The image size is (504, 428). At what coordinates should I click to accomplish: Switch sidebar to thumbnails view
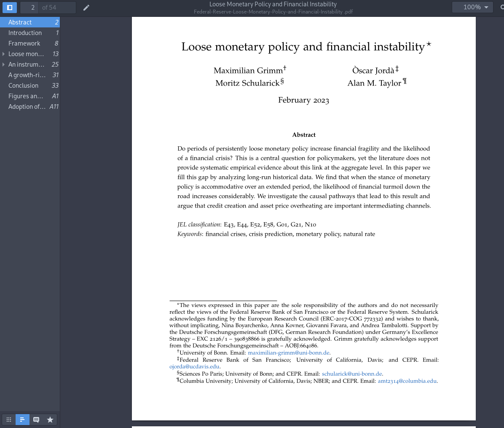(9, 419)
